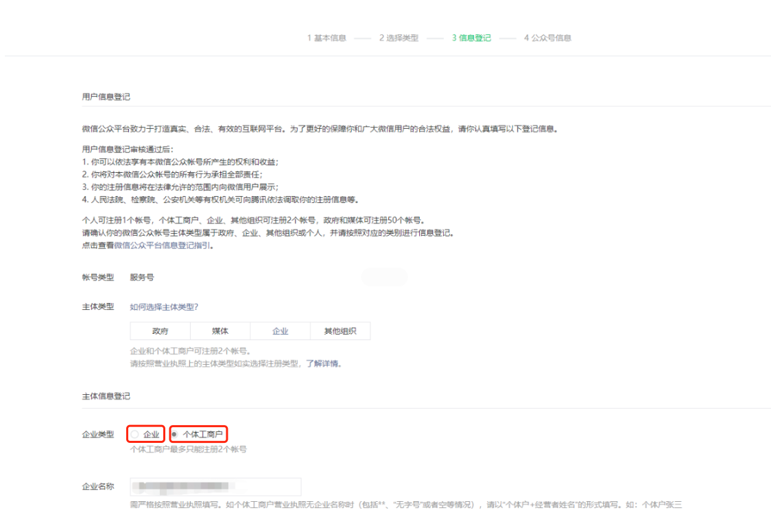
Task: Click the 帐号类型 field label
Action: pos(98,278)
